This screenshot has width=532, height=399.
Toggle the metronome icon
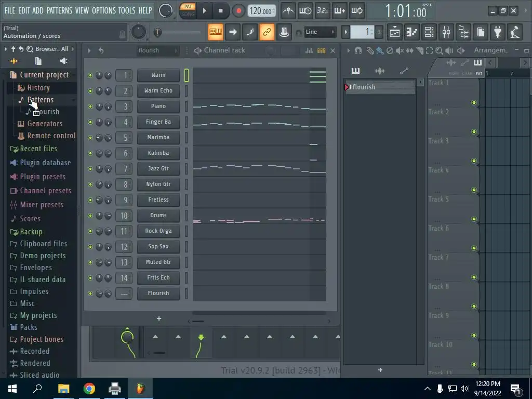(x=288, y=11)
